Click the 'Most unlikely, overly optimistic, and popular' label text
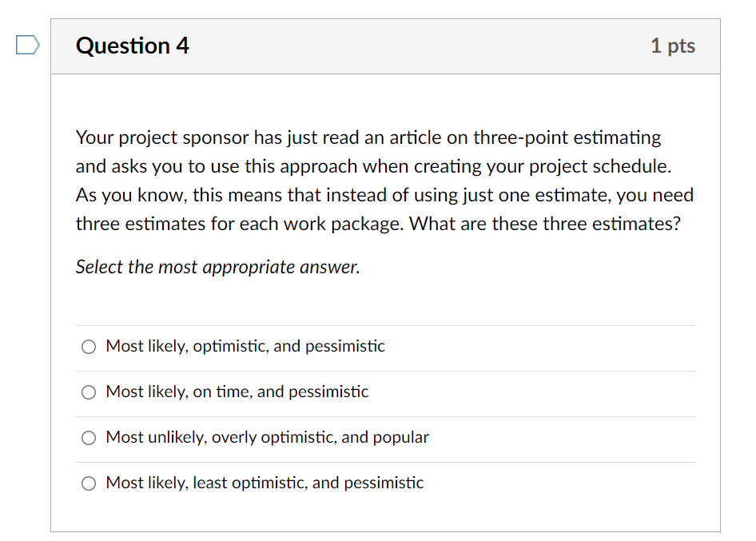Screen dimensions: 756x541 coord(267,438)
